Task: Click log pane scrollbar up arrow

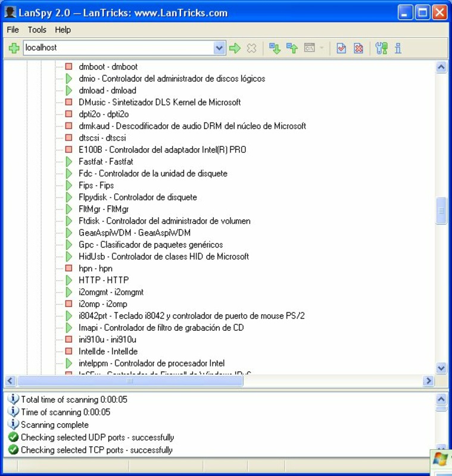Action: click(441, 399)
